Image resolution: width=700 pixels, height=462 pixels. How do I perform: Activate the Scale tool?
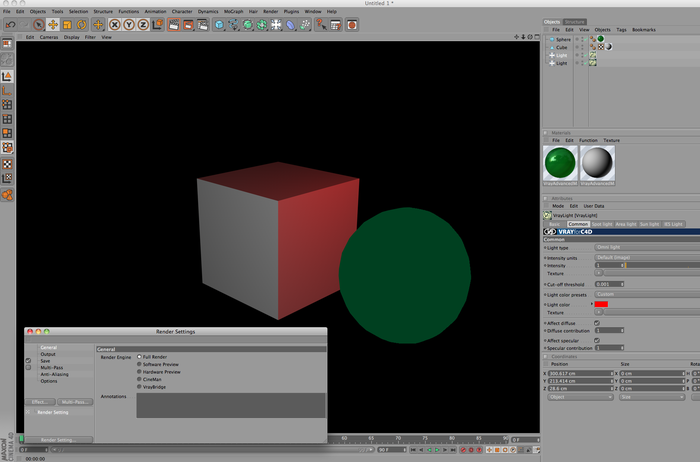pyautogui.click(x=67, y=25)
